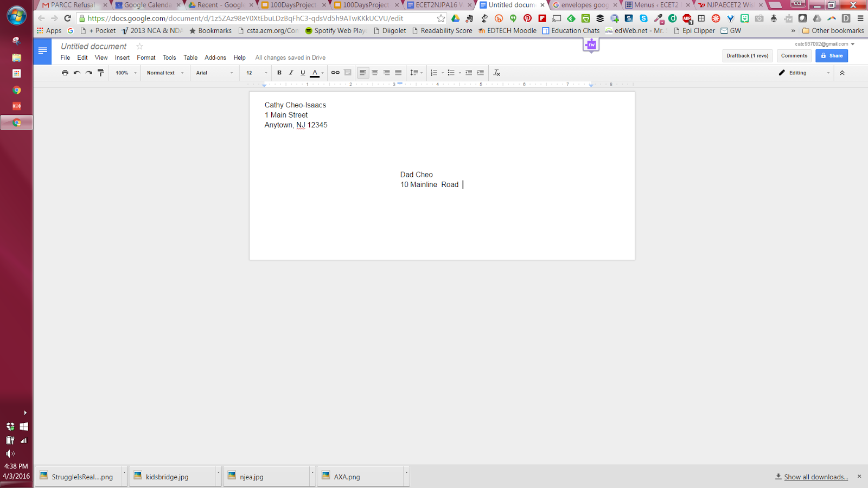The width and height of the screenshot is (868, 488).
Task: Click the left indent marker on the ruler
Action: coord(264,85)
